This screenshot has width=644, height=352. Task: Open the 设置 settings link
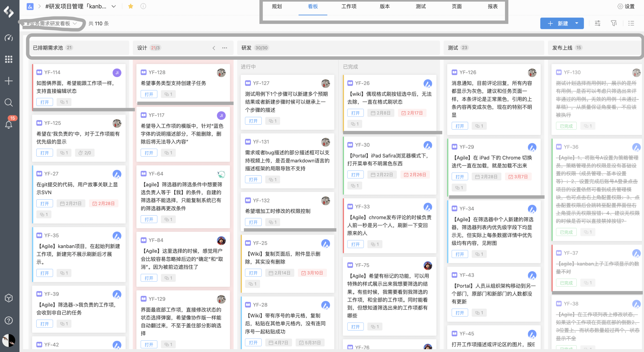[x=626, y=6]
